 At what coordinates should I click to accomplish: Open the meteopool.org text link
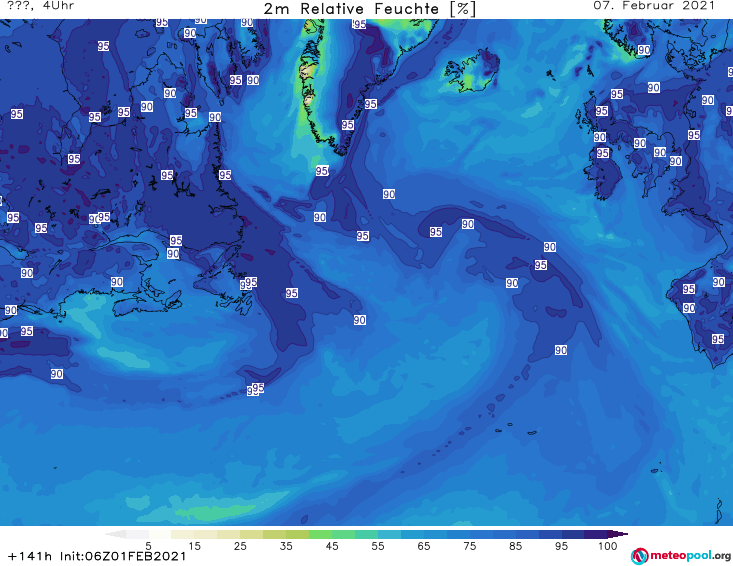click(690, 555)
